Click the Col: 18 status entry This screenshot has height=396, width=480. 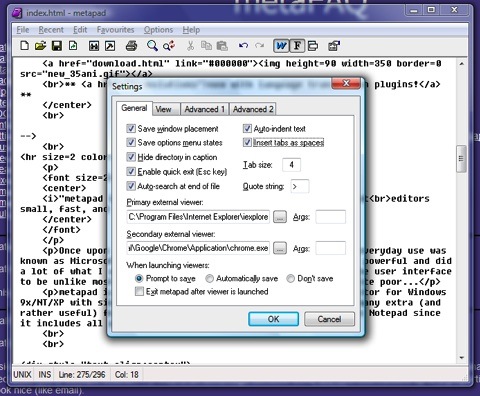(127, 375)
